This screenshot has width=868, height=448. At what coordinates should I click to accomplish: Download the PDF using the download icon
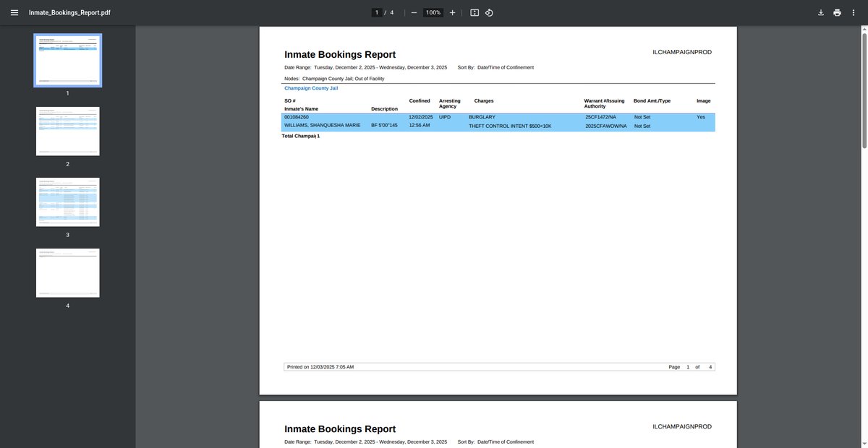pos(821,13)
